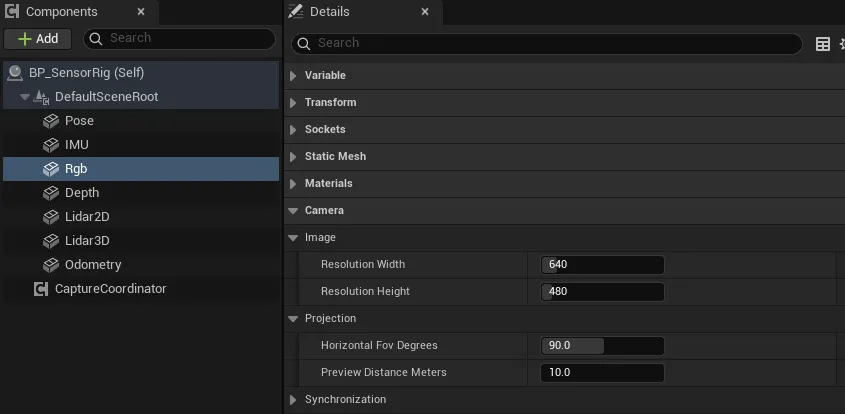
Task: Select BP_SensorRig (Self) root item
Action: point(141,73)
